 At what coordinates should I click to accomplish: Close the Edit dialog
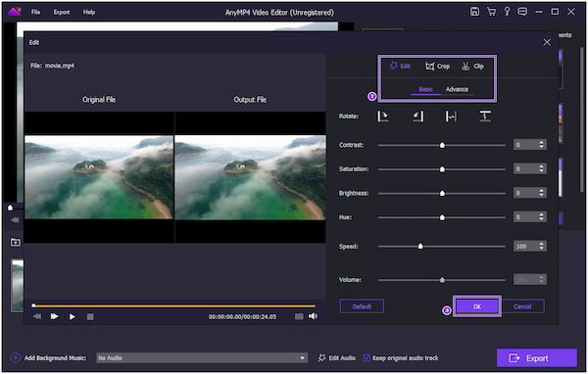click(x=547, y=42)
